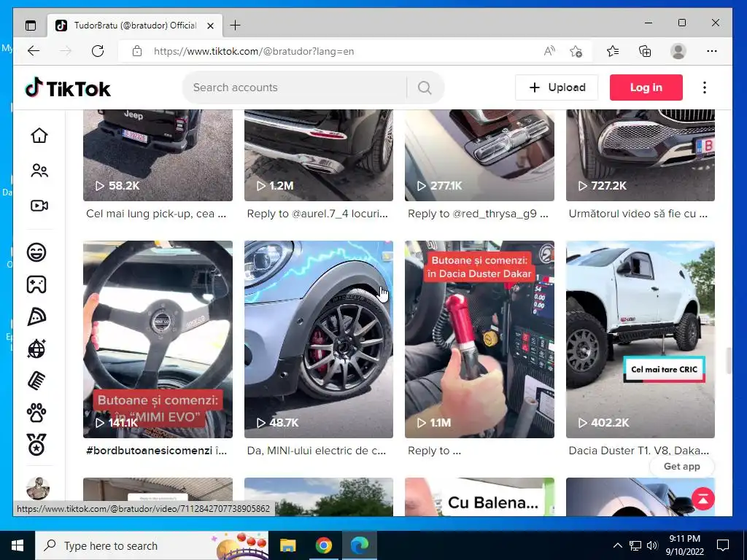Open the notification center icon
Image resolution: width=747 pixels, height=560 pixels.
[723, 545]
